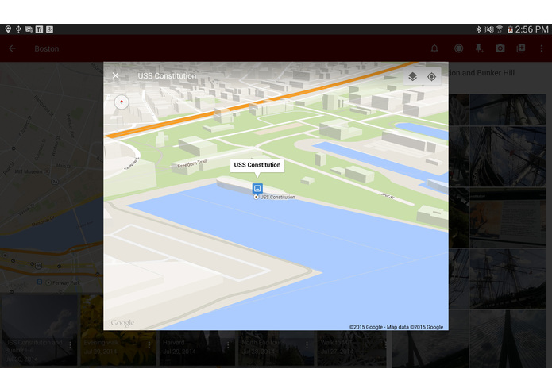Viewport: 552px width, 392px height.
Task: Open the overflow menu in the toolbar
Action: point(542,48)
